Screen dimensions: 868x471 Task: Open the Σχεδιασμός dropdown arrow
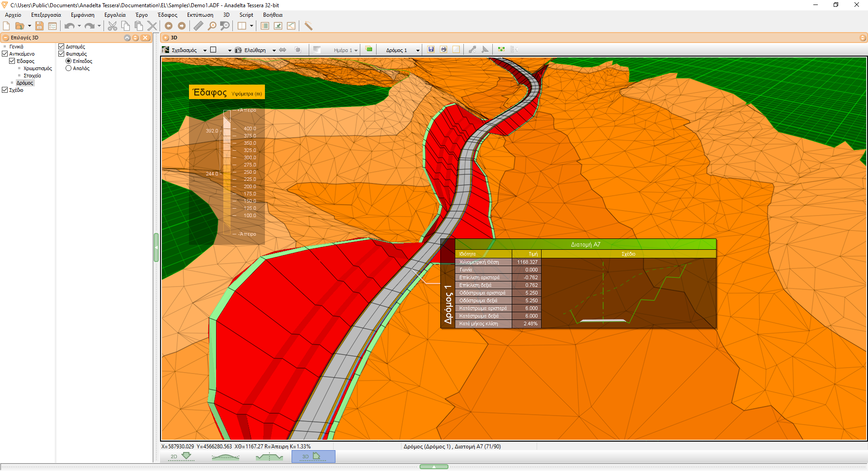[x=205, y=50]
